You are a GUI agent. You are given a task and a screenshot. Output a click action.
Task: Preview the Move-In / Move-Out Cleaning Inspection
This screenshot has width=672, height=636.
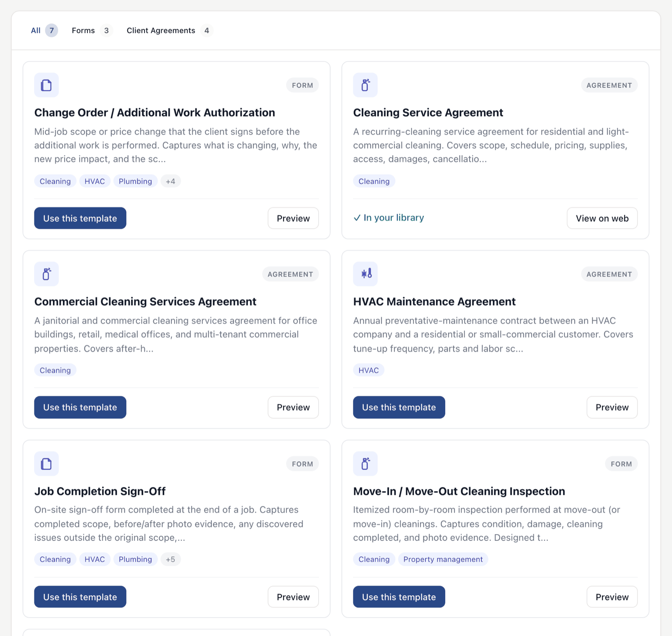(x=612, y=597)
